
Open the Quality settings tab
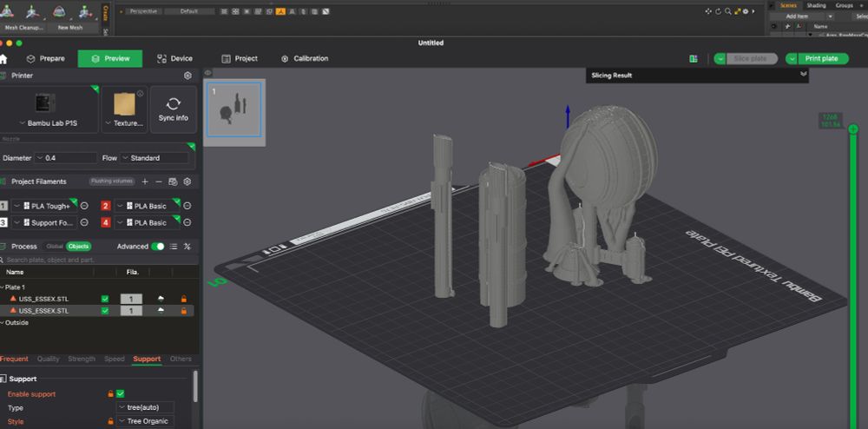coord(48,359)
